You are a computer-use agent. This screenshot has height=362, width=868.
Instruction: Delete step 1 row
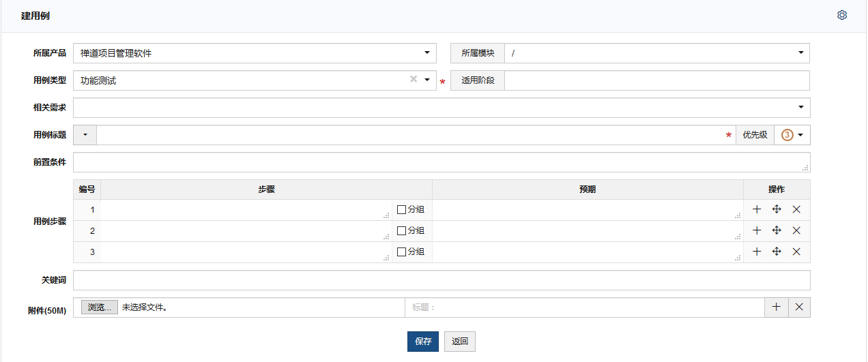[x=796, y=210]
